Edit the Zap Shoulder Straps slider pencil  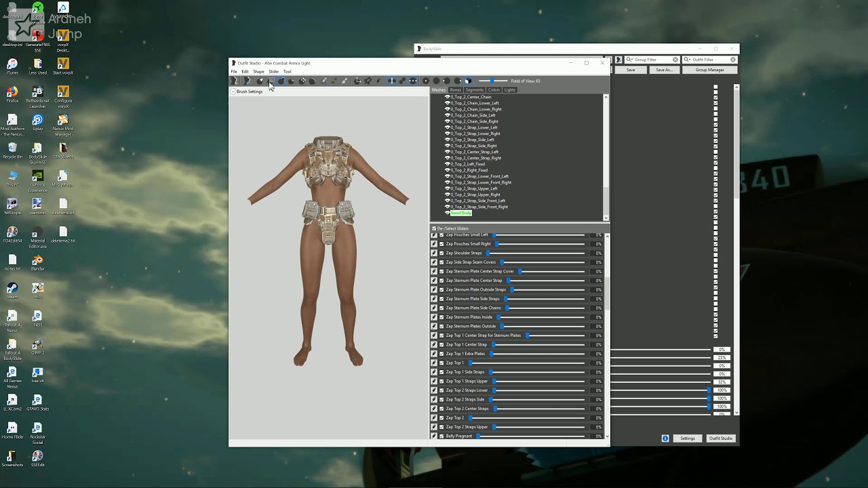434,253
